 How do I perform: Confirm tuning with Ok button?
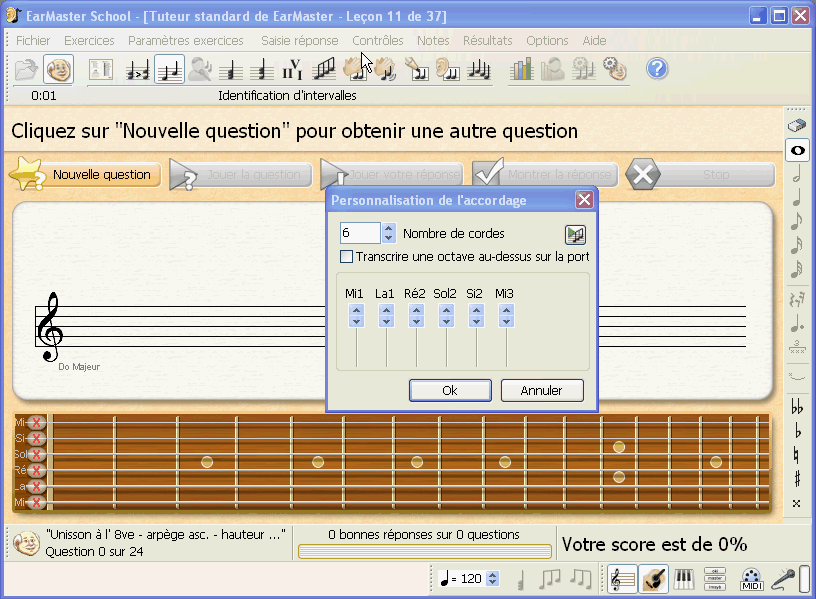pos(450,390)
